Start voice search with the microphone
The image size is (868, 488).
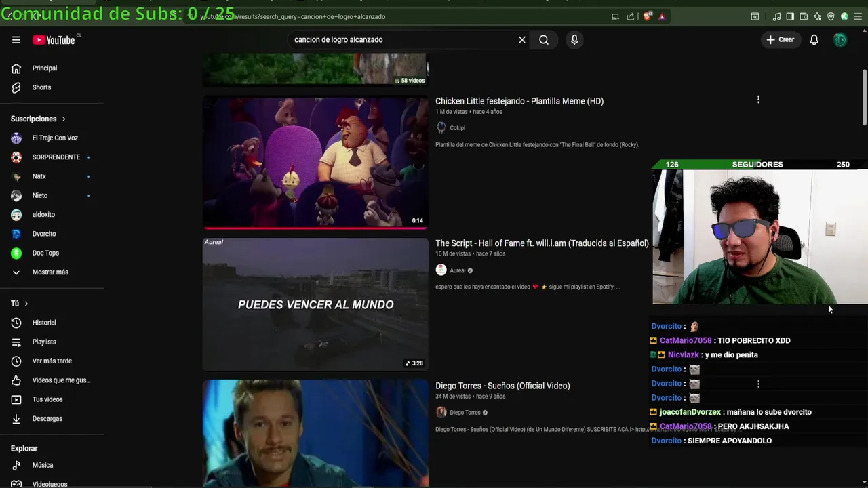[574, 40]
